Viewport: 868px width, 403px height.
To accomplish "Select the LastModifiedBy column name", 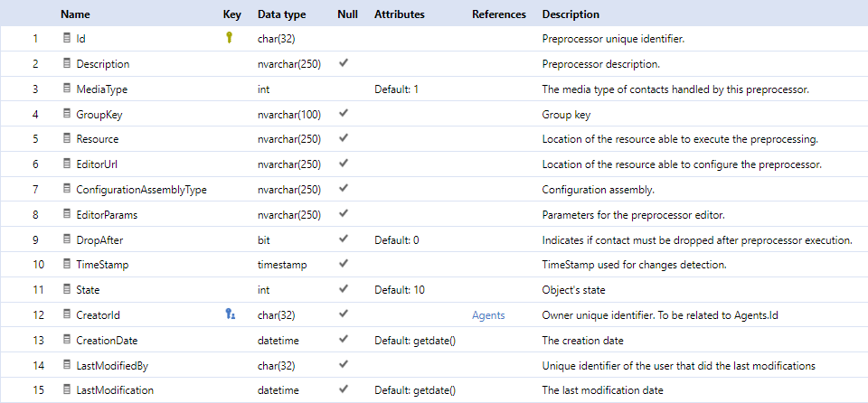I will click(x=112, y=365).
